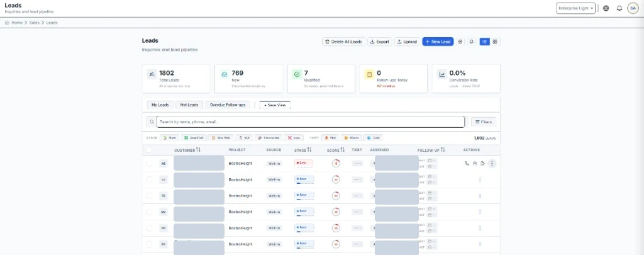
Task: Focus the search by name, phone, email field
Action: [310, 122]
